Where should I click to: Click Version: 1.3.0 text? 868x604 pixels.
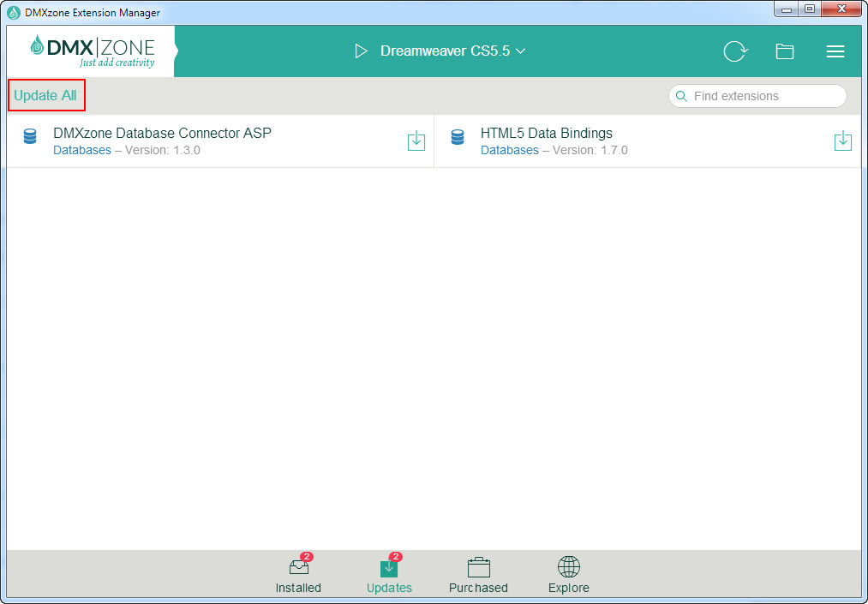click(163, 150)
